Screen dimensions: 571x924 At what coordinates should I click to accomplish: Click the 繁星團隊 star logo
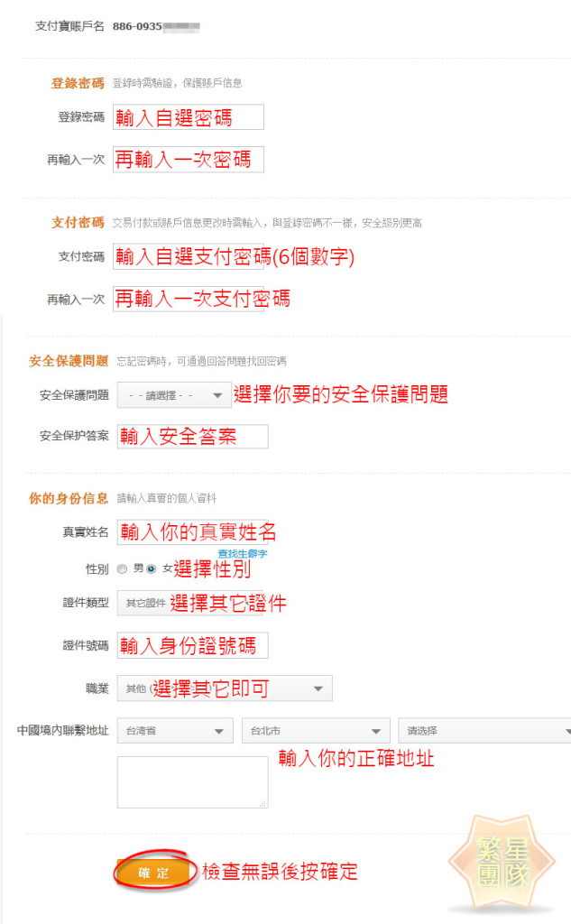pyautogui.click(x=502, y=863)
